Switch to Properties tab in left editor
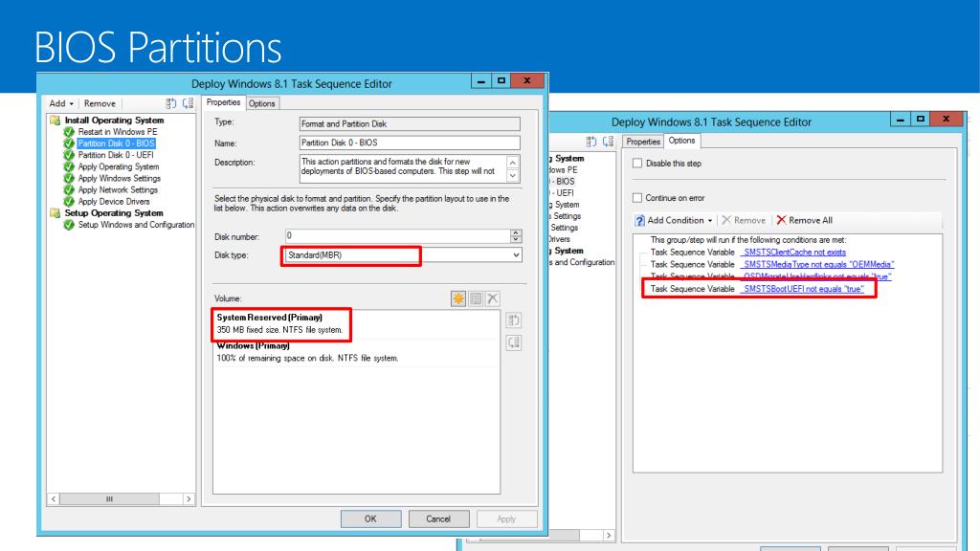Viewport: 980px width, 551px height. coord(223,102)
